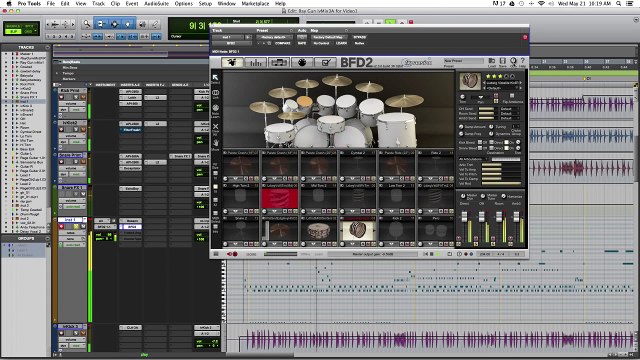Open the BFD2 Preferences checkmark page icon
This screenshot has width=640, height=360.
[325, 62]
